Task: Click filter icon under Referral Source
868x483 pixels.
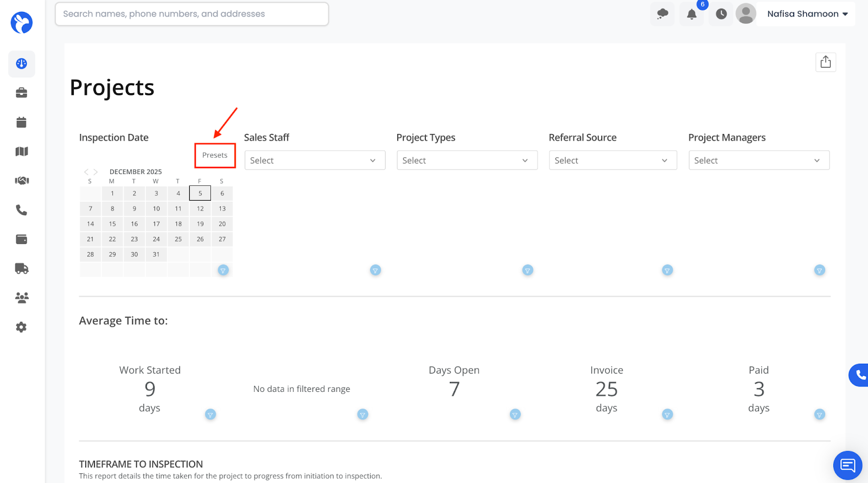Action: point(667,270)
